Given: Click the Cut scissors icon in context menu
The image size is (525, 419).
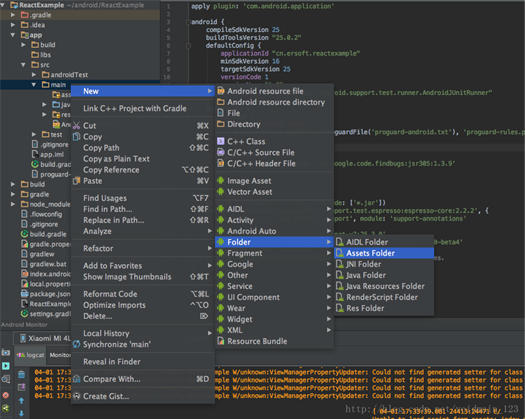Looking at the screenshot, I should (77, 126).
